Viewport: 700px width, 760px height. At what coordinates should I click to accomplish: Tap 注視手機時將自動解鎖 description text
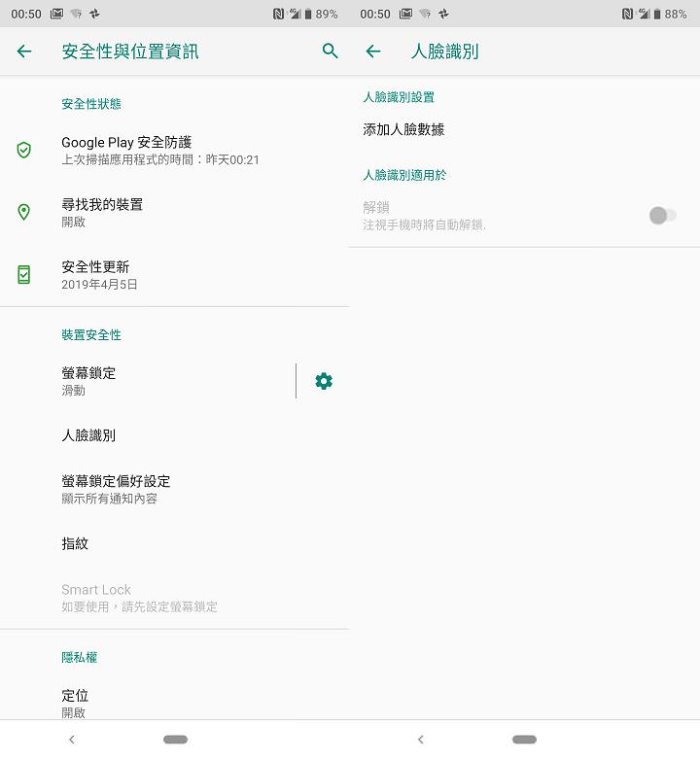click(424, 225)
